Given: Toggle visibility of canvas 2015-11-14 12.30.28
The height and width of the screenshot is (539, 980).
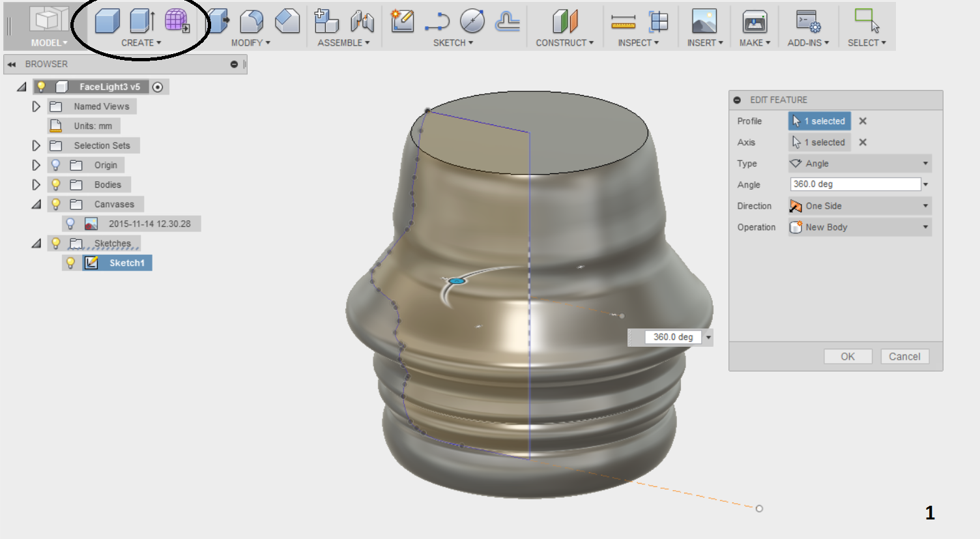Looking at the screenshot, I should [x=70, y=224].
